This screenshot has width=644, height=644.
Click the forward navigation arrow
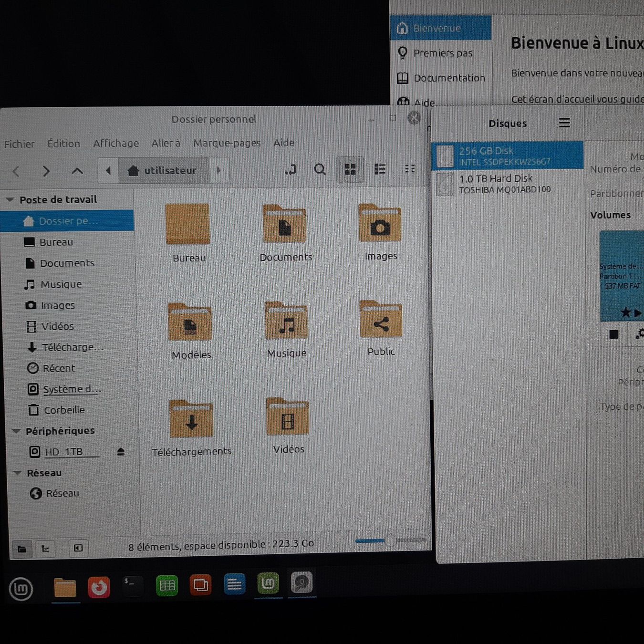tap(46, 171)
